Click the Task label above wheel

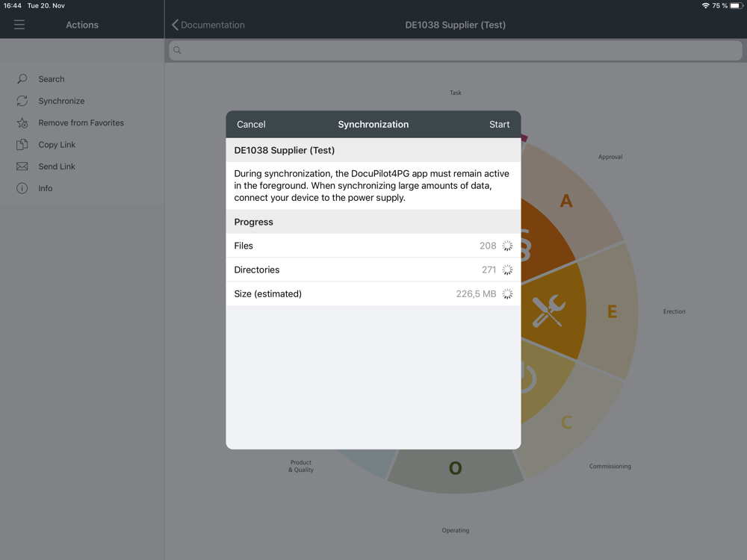456,93
